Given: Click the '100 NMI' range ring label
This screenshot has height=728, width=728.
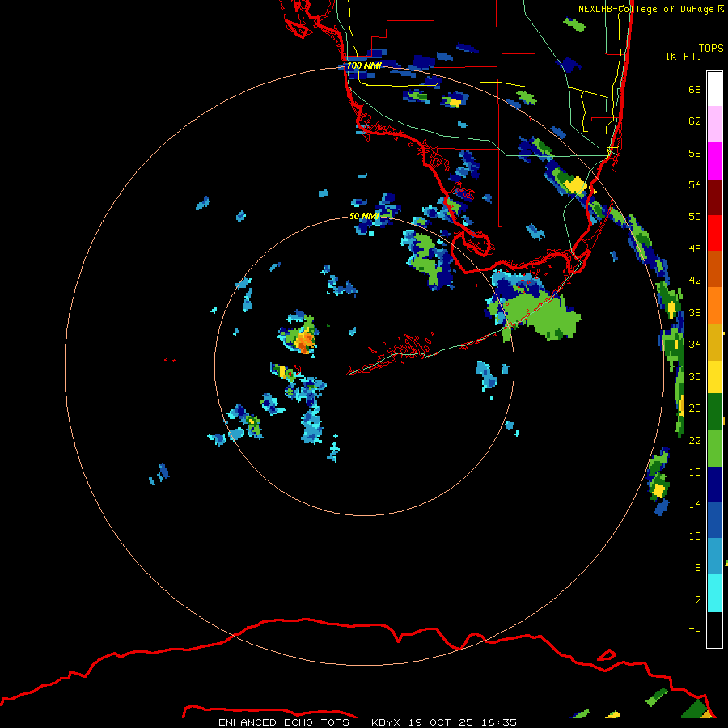Looking at the screenshot, I should 364,66.
